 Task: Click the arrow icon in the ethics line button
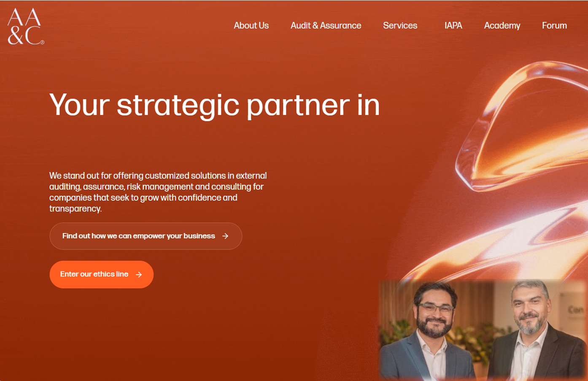(139, 274)
